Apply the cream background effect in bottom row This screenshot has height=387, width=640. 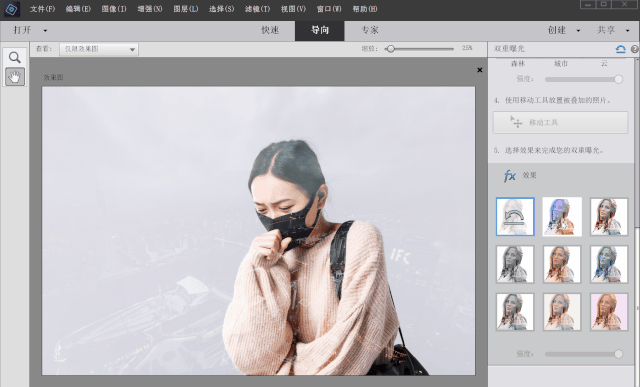click(562, 312)
